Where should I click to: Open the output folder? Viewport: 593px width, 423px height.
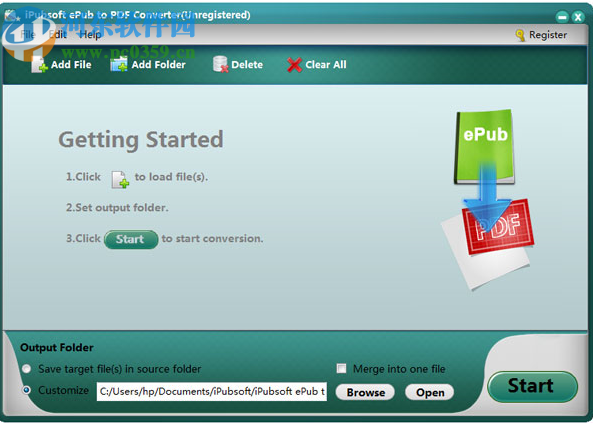(430, 392)
